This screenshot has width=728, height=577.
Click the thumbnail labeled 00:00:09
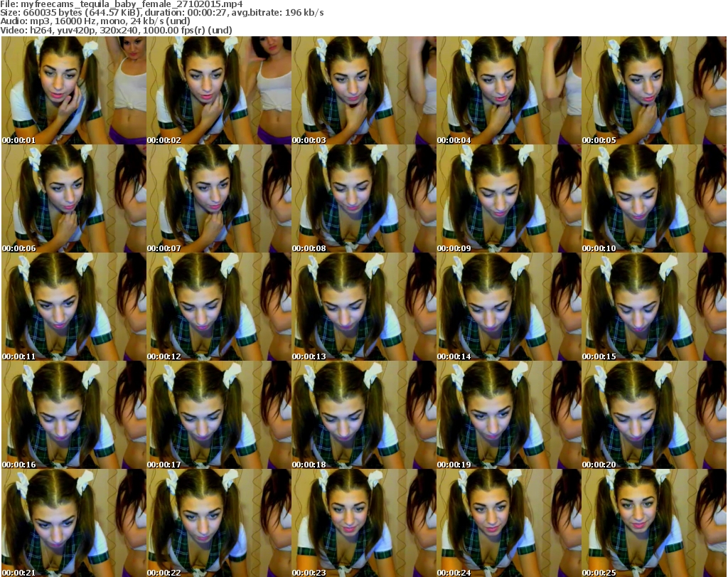click(509, 198)
